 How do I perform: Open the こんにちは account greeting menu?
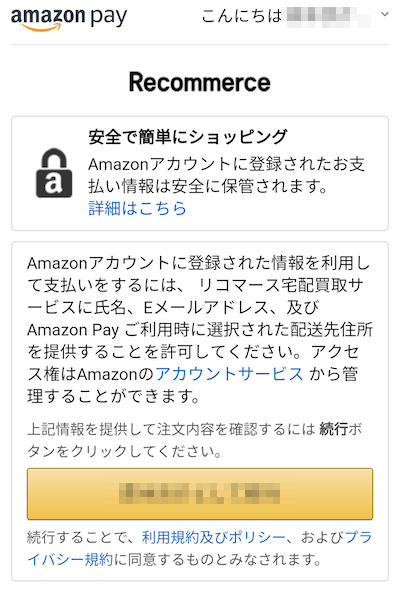[x=295, y=16]
